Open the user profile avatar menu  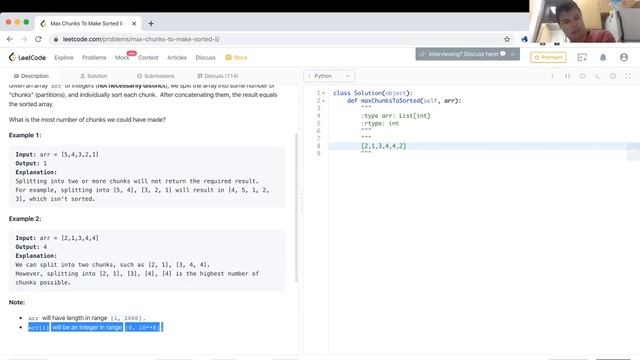click(x=624, y=58)
